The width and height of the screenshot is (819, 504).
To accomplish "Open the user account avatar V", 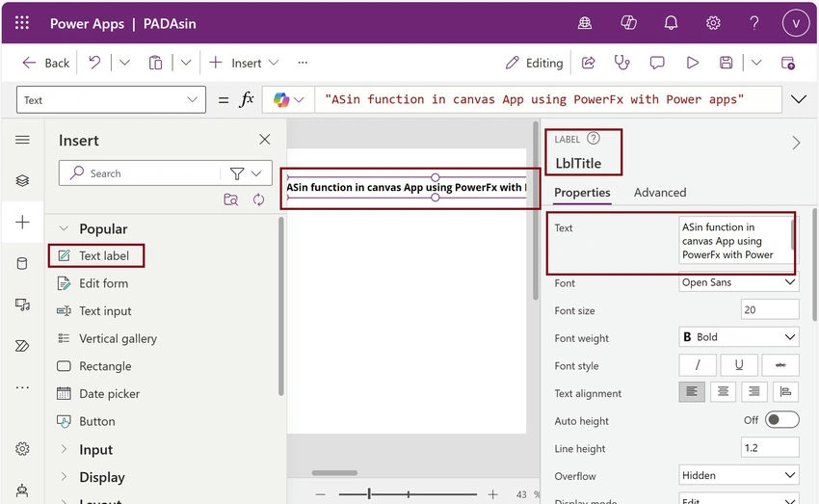I will coord(796,23).
